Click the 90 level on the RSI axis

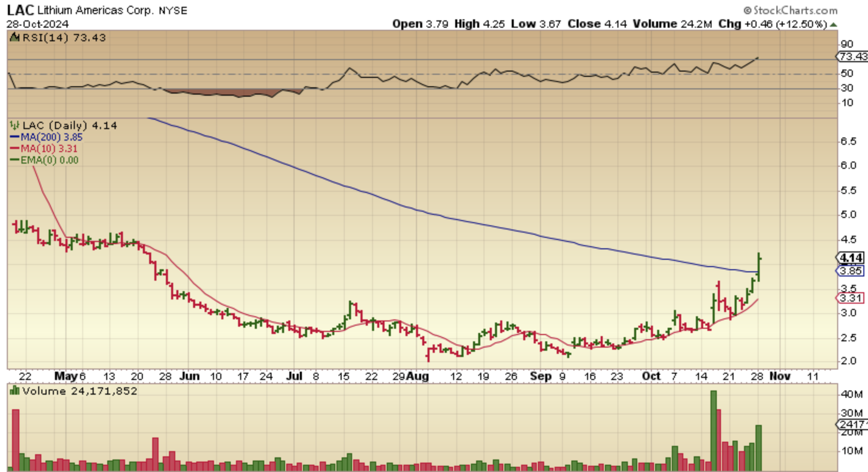(847, 44)
